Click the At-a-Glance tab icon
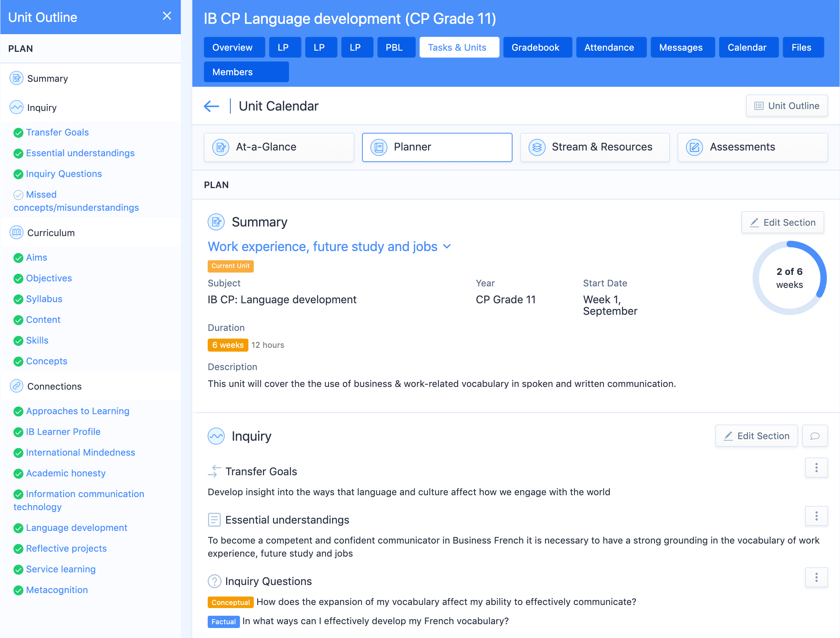Image resolution: width=840 pixels, height=638 pixels. click(221, 147)
